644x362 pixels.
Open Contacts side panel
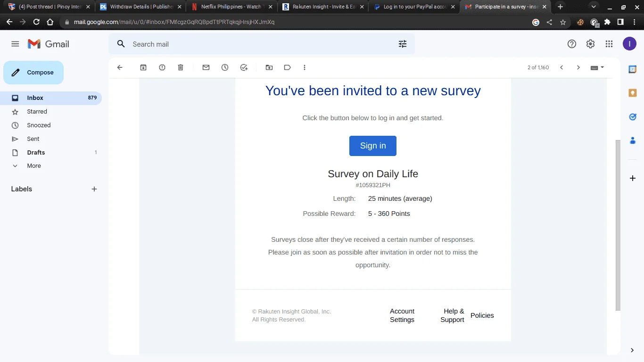(633, 140)
